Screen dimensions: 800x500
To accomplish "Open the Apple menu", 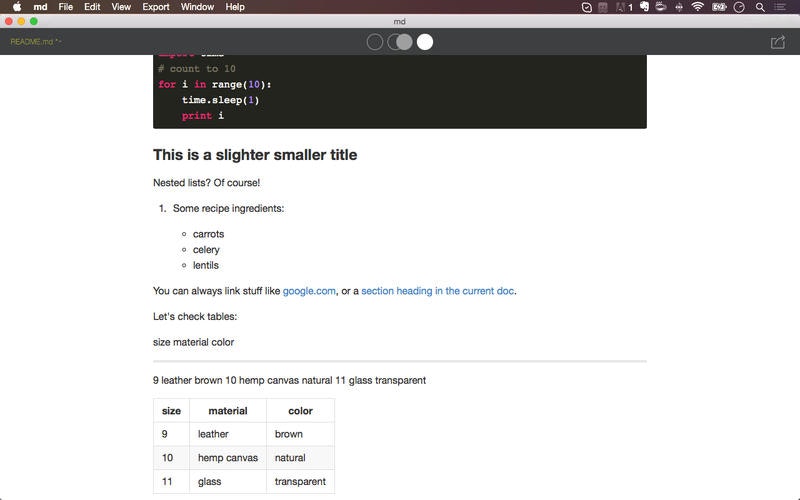I will click(17, 7).
